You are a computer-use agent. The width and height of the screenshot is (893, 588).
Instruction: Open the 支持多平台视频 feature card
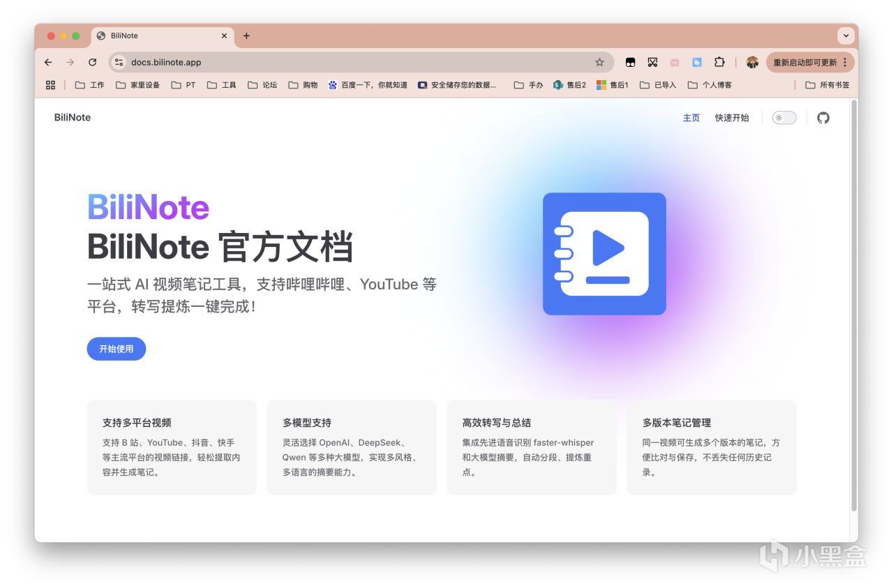[172, 447]
